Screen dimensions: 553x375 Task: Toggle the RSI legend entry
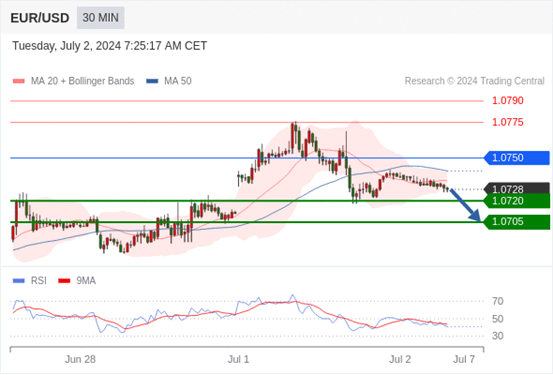pyautogui.click(x=30, y=281)
